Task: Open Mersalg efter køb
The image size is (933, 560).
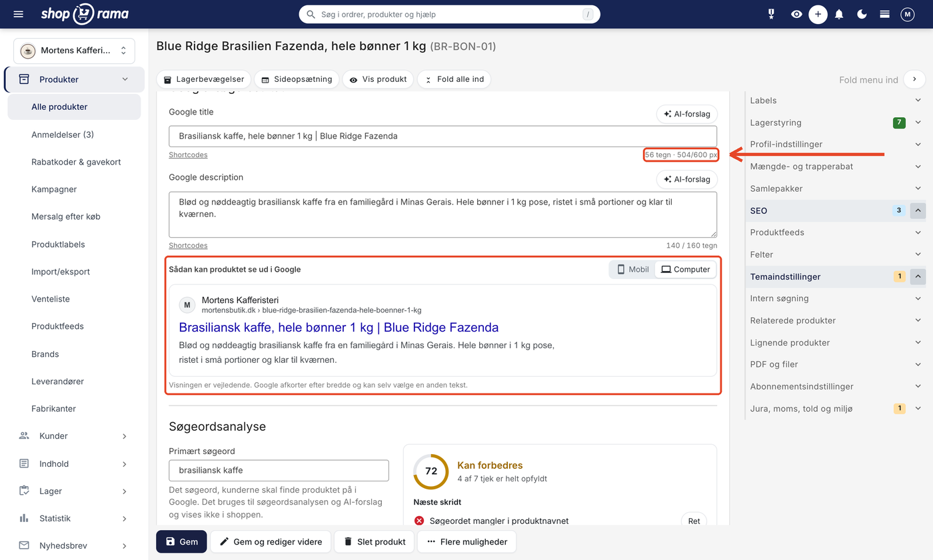Action: click(66, 216)
